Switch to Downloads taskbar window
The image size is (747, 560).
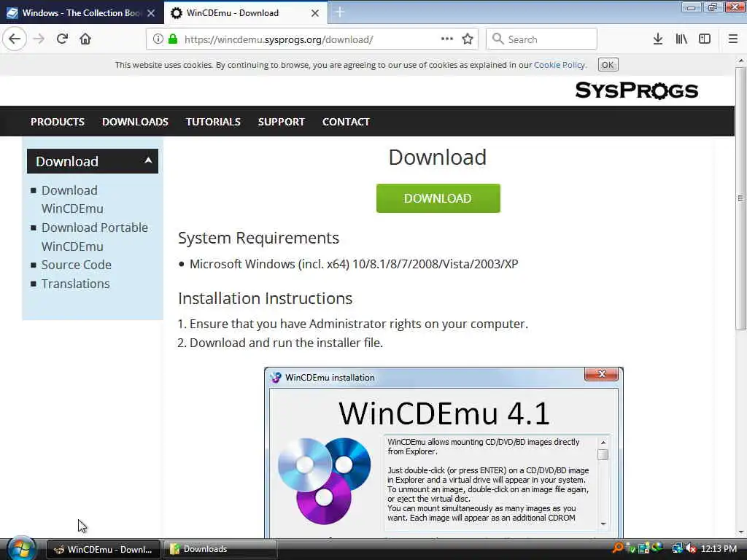coord(220,550)
